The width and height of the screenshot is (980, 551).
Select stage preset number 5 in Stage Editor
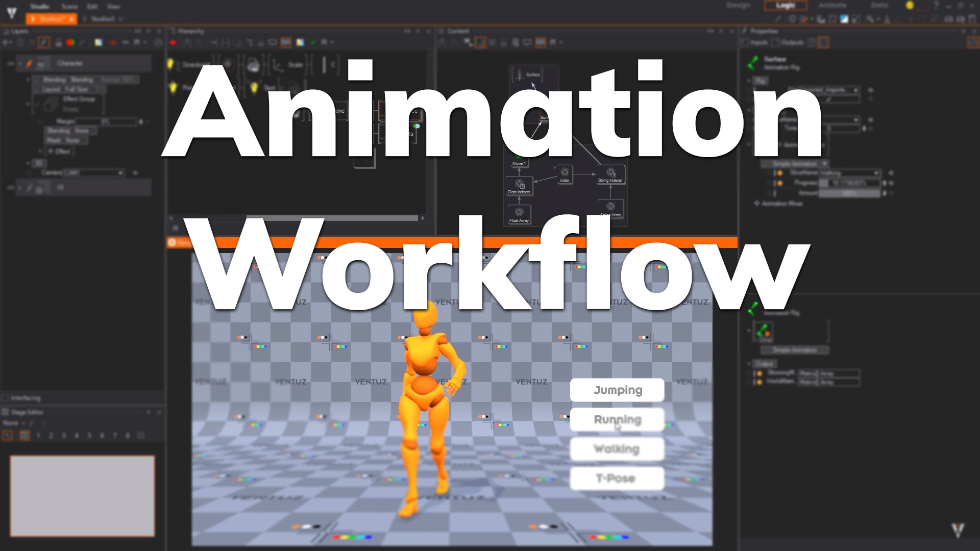click(x=89, y=435)
